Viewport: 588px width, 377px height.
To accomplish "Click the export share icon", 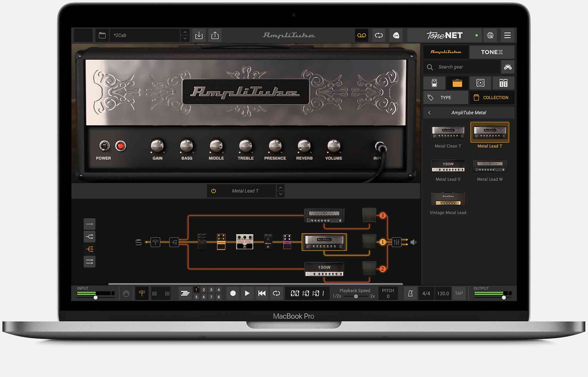I will (215, 35).
